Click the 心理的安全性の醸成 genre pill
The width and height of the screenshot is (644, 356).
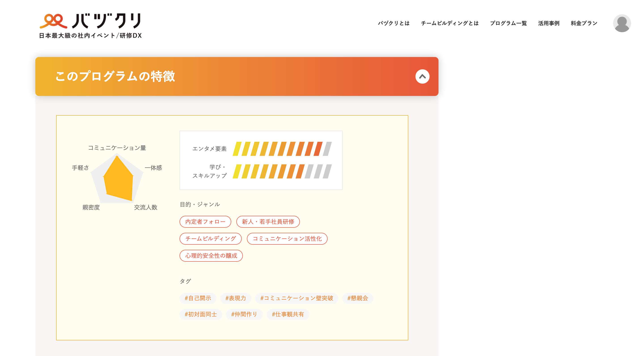pyautogui.click(x=211, y=256)
